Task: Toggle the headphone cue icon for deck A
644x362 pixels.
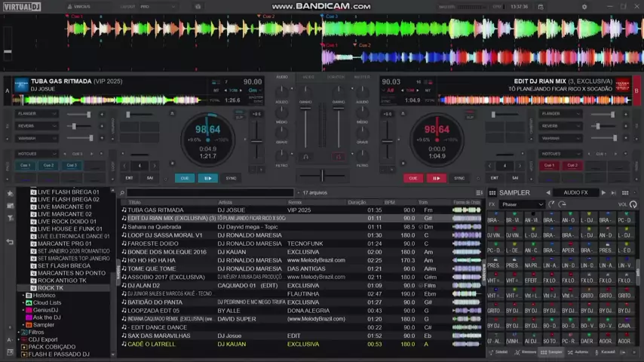Action: pyautogui.click(x=305, y=157)
